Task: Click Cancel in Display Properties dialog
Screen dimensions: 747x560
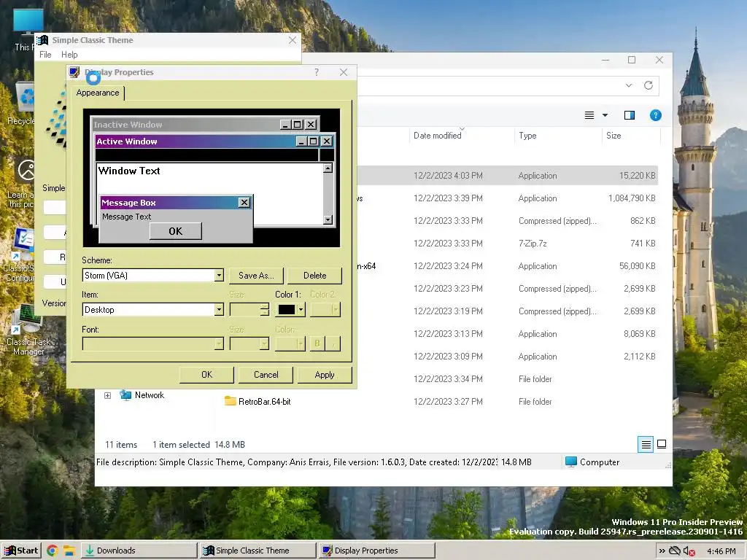Action: (266, 375)
